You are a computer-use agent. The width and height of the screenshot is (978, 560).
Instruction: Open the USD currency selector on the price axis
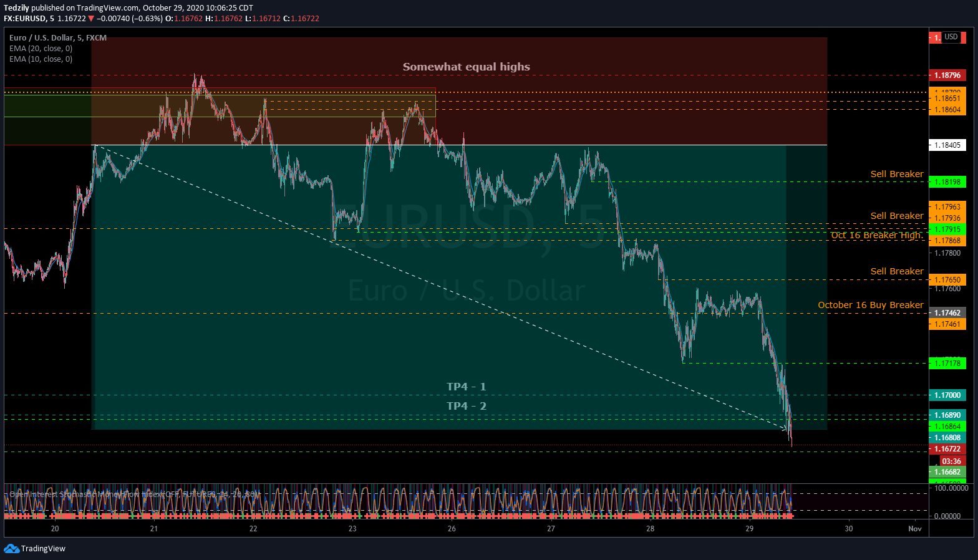coord(951,37)
